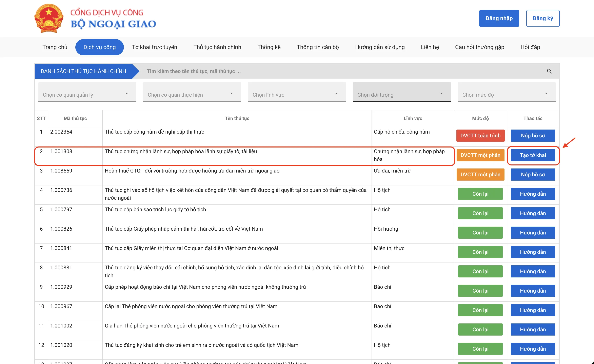Screen dimensions: 594x364
Task: Click the search magnifier icon
Action: pos(549,71)
